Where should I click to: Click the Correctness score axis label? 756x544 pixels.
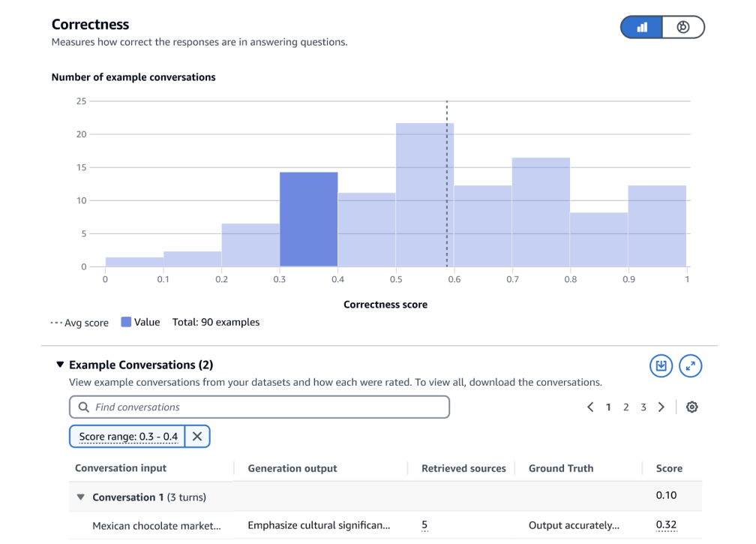(x=385, y=305)
